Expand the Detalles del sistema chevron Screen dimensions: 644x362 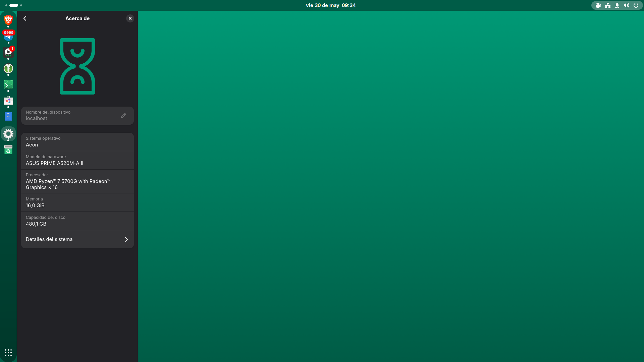click(x=126, y=239)
